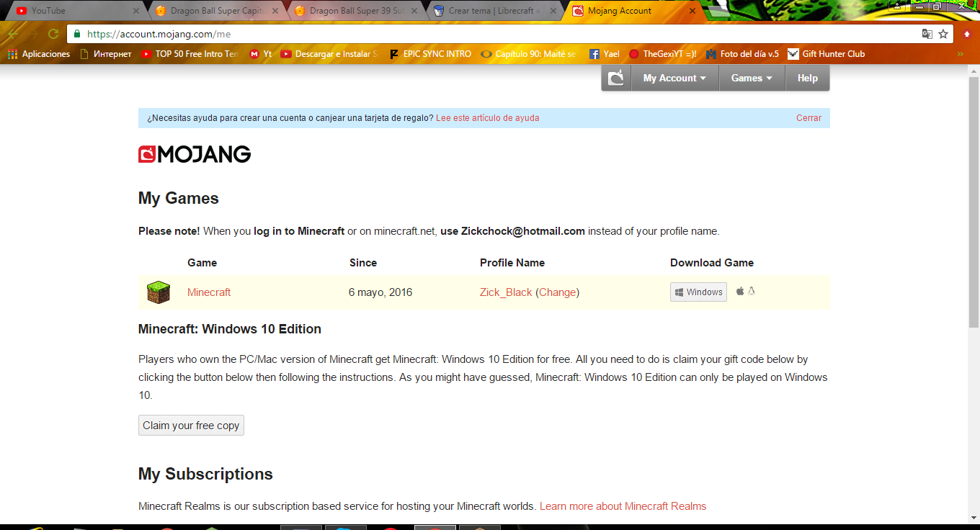Viewport: 980px width, 530px height.
Task: Expand the Games dropdown menu
Action: coord(752,78)
